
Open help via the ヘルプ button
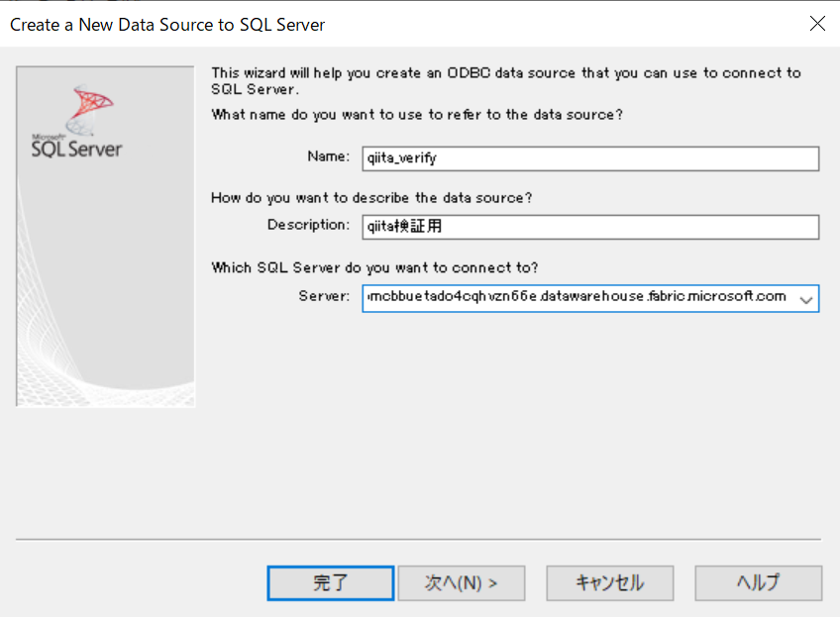(758, 582)
